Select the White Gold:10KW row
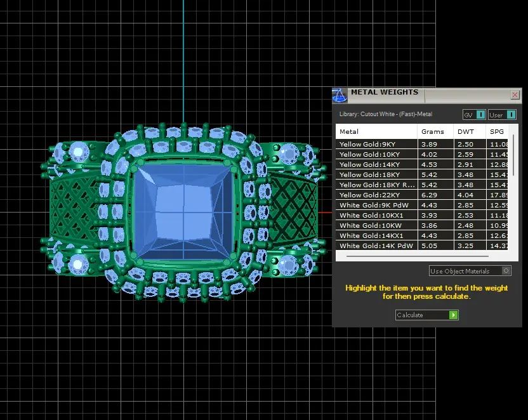Viewport: 528px width, 420px height. point(421,225)
